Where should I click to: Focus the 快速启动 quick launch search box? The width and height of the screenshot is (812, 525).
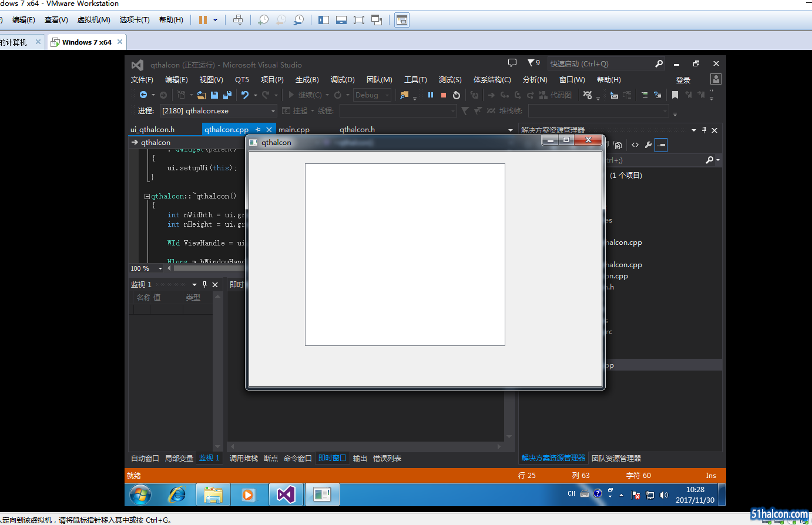pos(600,64)
